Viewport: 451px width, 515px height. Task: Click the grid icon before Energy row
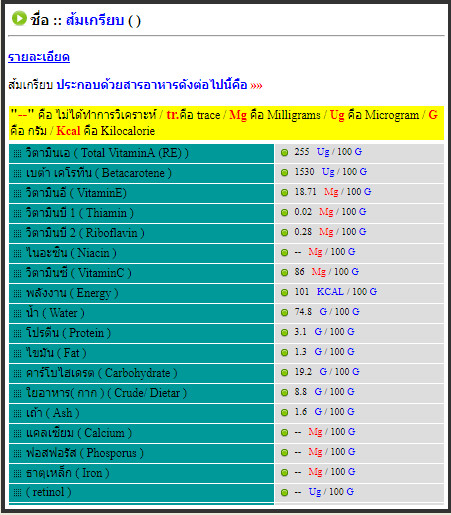coord(17,294)
